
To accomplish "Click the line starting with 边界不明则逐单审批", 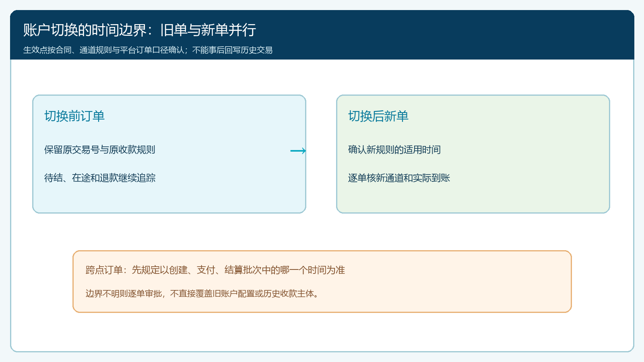I will pyautogui.click(x=203, y=294).
